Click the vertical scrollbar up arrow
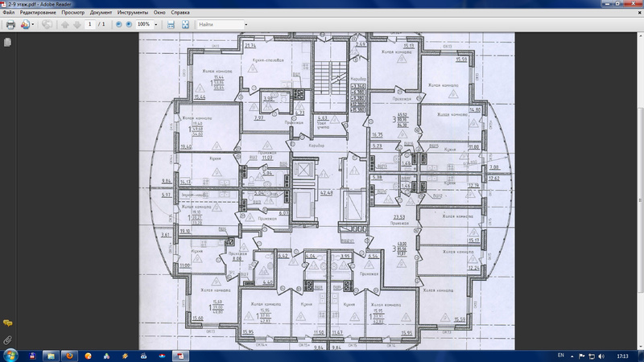Image resolution: width=644 pixels, height=362 pixels. [x=640, y=36]
